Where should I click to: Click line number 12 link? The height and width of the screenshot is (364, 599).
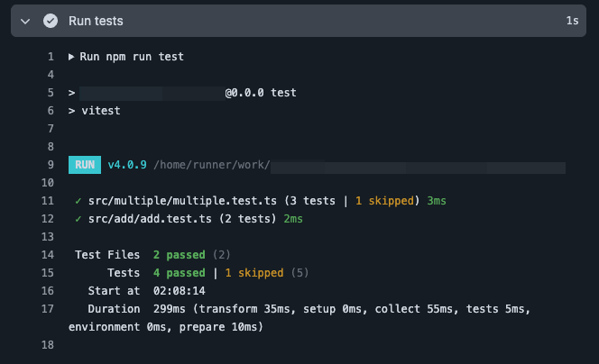(48, 219)
